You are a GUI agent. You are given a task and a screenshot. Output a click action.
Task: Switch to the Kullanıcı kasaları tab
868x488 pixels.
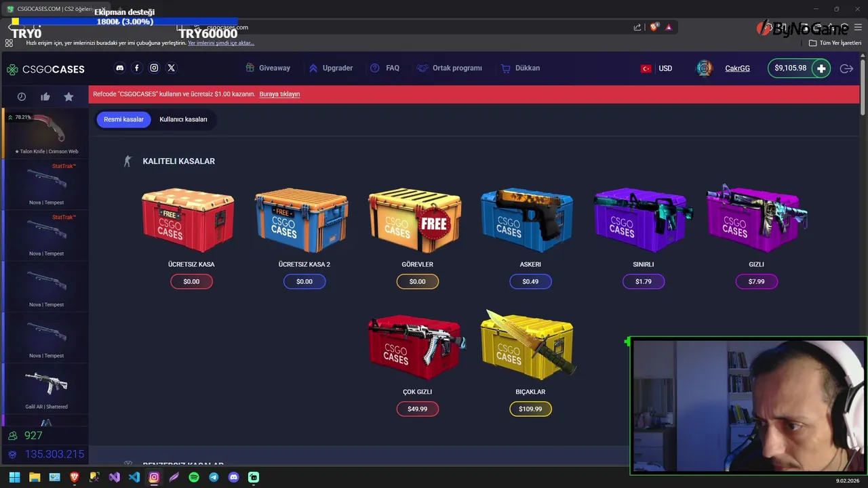coord(183,119)
